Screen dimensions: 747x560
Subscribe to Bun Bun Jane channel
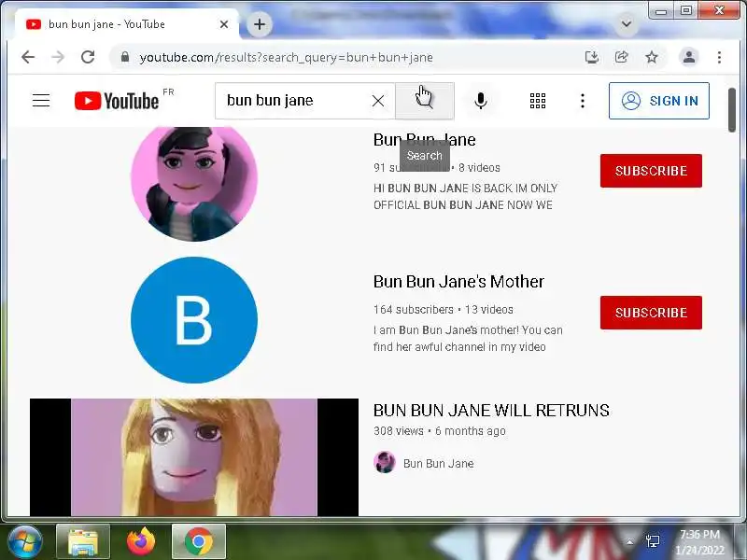[x=651, y=171]
